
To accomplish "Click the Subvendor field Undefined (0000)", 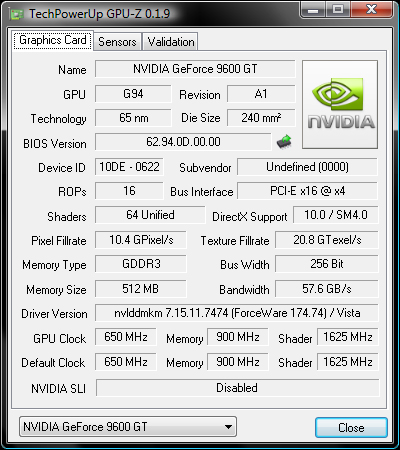I will point(307,167).
